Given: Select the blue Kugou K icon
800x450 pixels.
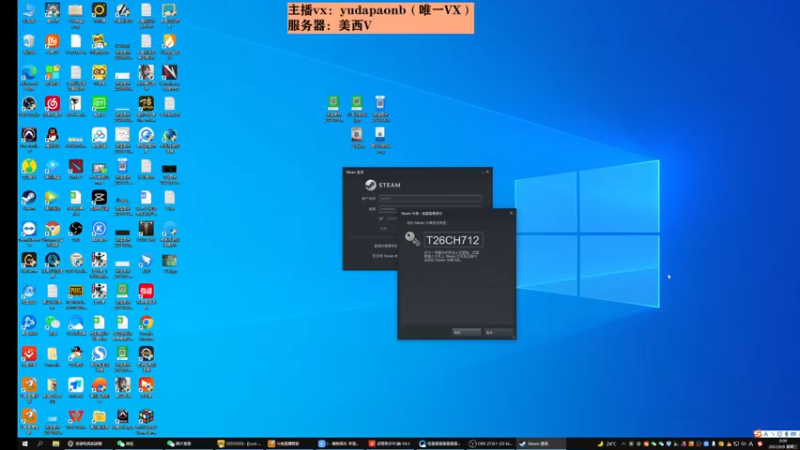Looking at the screenshot, I should [x=99, y=231].
